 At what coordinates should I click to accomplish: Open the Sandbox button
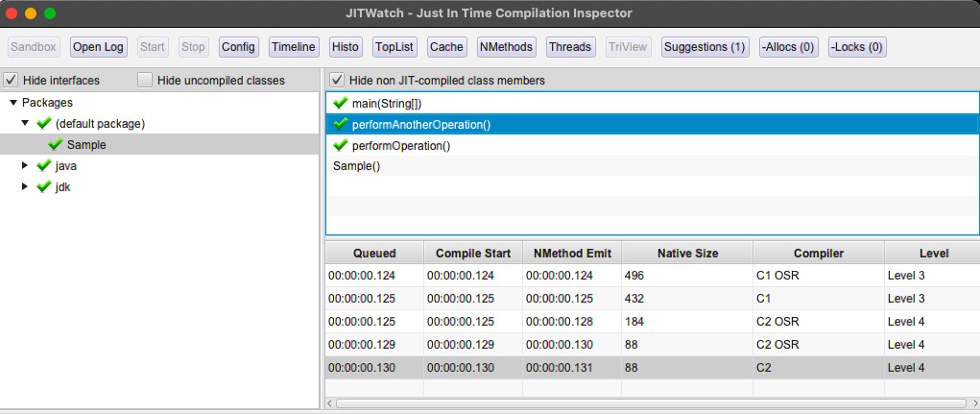tap(34, 47)
